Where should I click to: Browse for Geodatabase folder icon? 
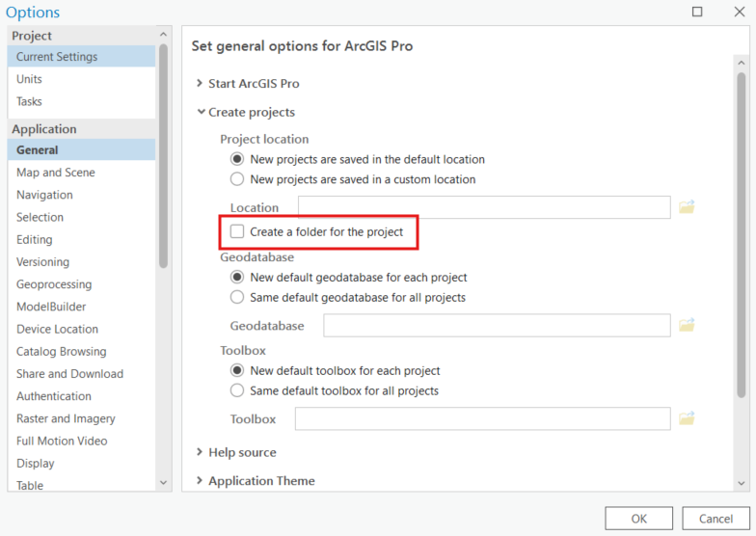pyautogui.click(x=687, y=326)
